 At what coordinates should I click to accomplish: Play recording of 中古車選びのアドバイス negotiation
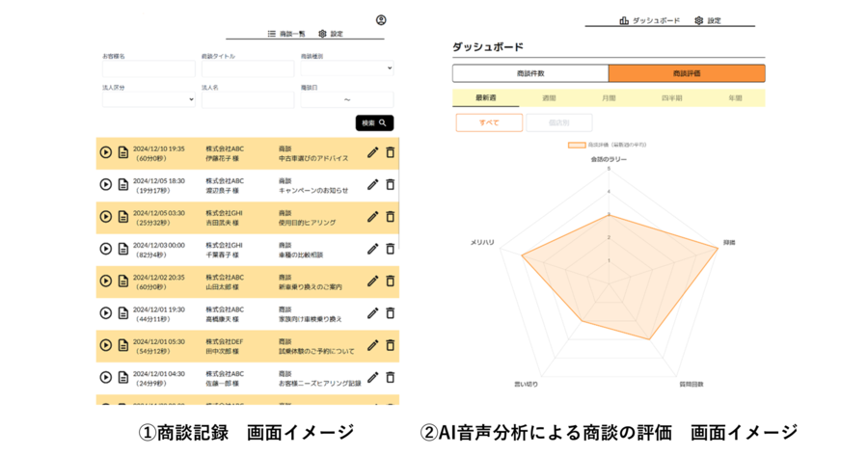pos(106,152)
